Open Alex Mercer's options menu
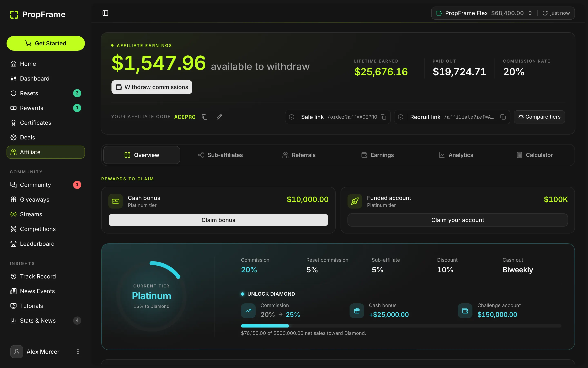 click(78, 352)
